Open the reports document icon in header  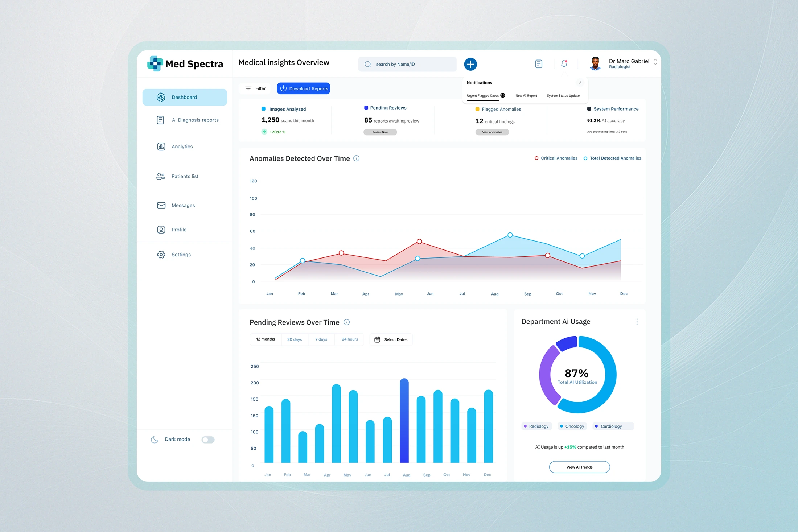539,64
